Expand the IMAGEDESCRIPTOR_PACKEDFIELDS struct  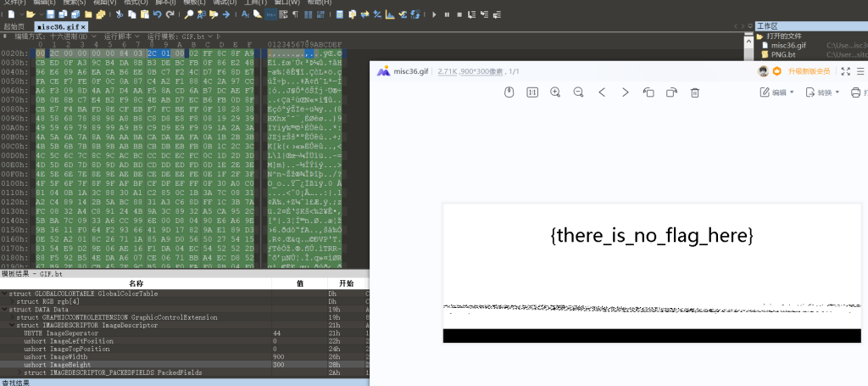(19, 372)
